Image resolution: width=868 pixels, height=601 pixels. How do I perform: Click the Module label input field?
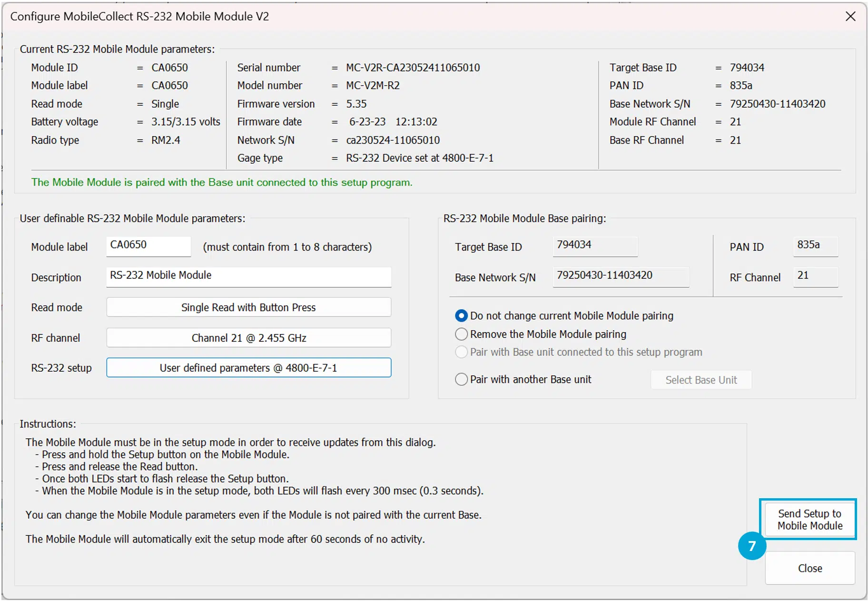pos(148,246)
